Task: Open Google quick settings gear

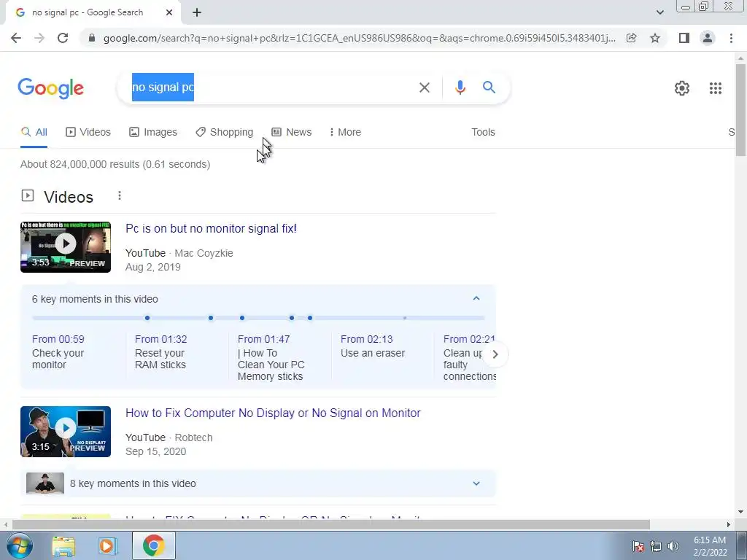Action: point(682,88)
